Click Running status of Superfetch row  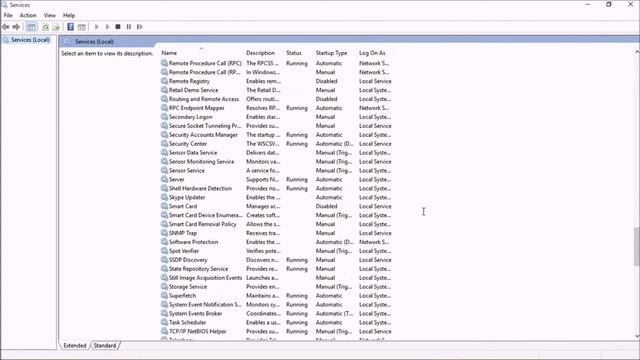(x=297, y=296)
